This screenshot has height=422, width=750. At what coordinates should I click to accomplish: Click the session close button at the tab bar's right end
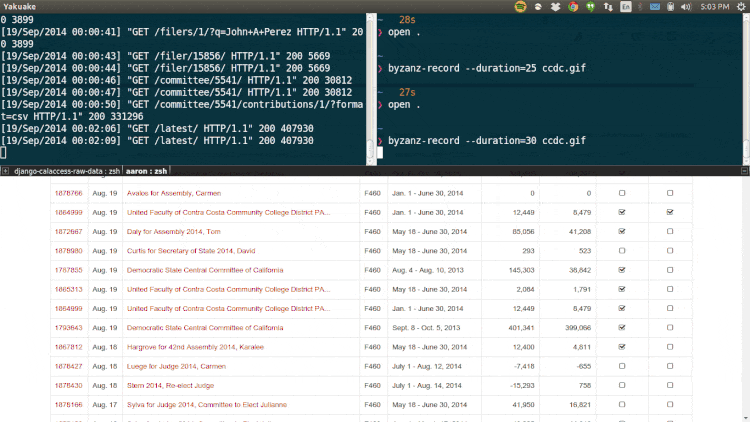pyautogui.click(x=744, y=171)
